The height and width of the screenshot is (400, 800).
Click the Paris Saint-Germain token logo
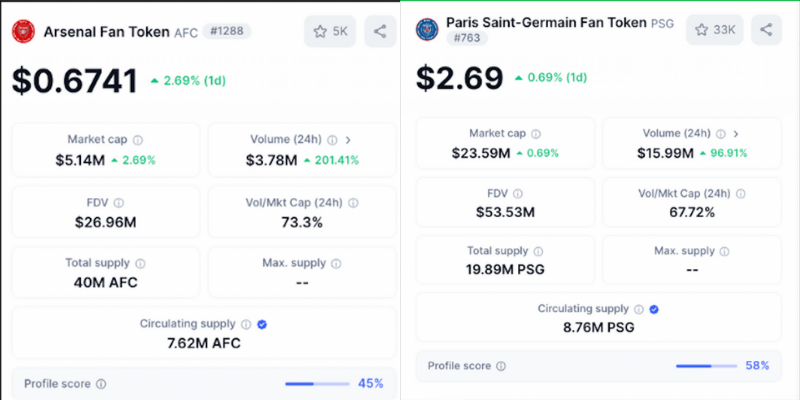[428, 29]
